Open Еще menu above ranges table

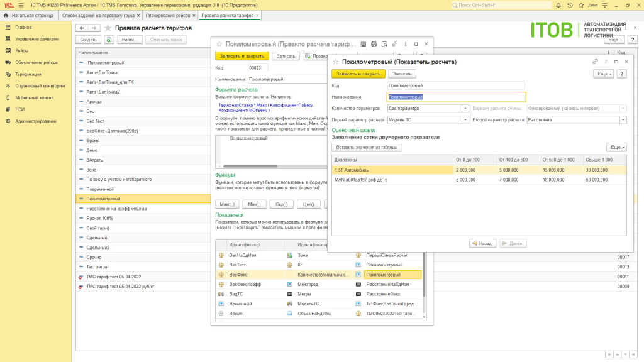coord(616,147)
